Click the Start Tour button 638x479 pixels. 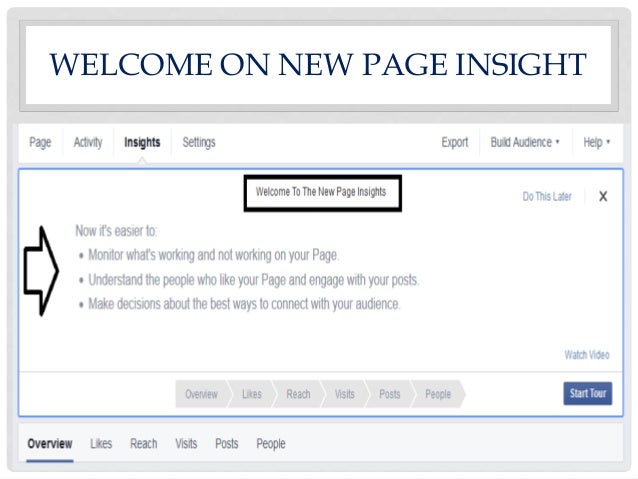pyautogui.click(x=588, y=393)
